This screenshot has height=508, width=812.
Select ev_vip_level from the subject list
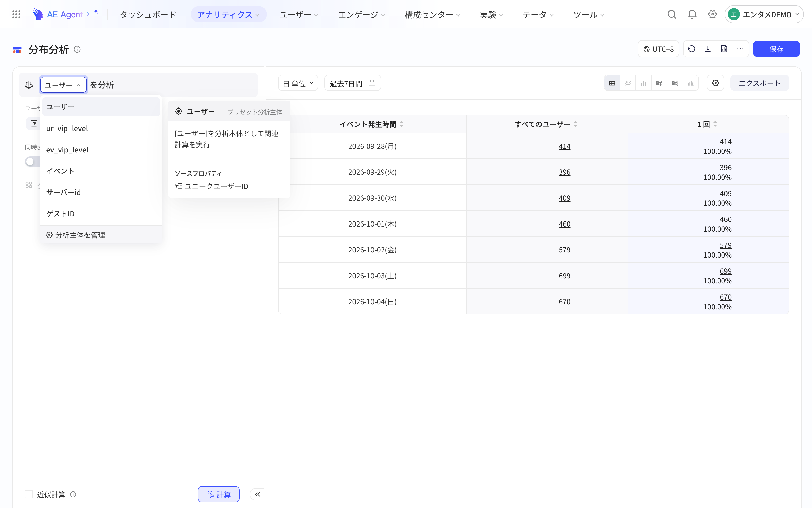pos(101,150)
